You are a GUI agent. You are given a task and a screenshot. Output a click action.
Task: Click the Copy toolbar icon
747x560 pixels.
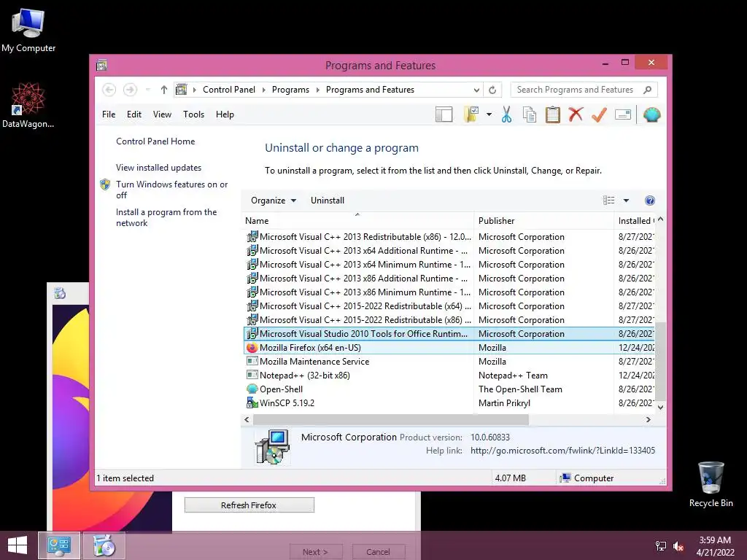[x=530, y=114]
